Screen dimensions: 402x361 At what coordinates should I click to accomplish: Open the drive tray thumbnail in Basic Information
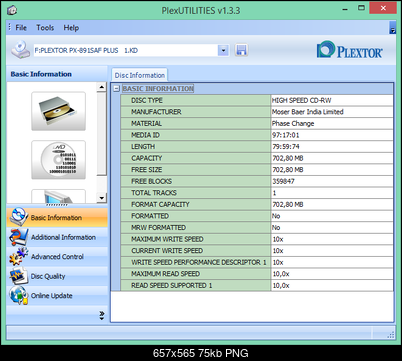click(58, 111)
